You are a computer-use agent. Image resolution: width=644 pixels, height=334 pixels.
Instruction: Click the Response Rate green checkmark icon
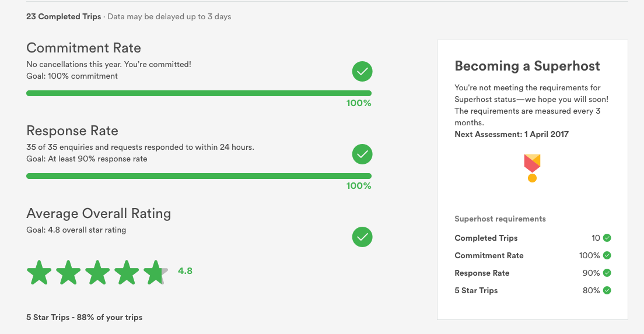tap(362, 154)
